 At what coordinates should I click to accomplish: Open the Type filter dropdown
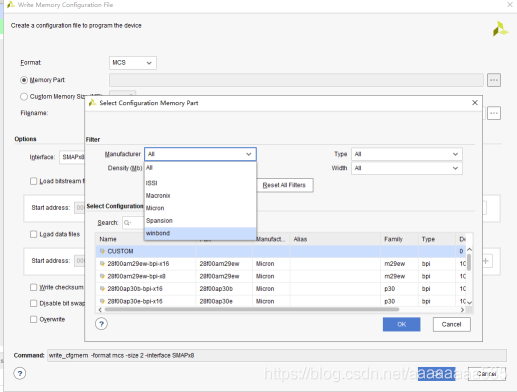click(407, 154)
